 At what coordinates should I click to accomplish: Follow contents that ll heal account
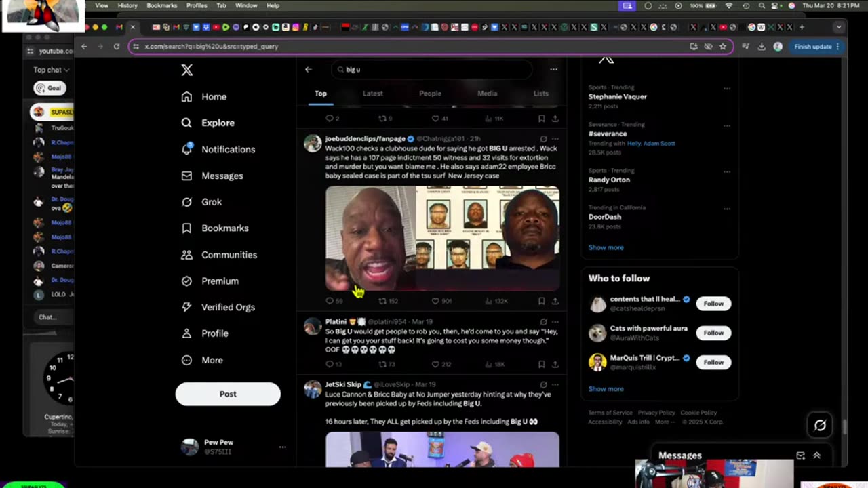pos(713,304)
